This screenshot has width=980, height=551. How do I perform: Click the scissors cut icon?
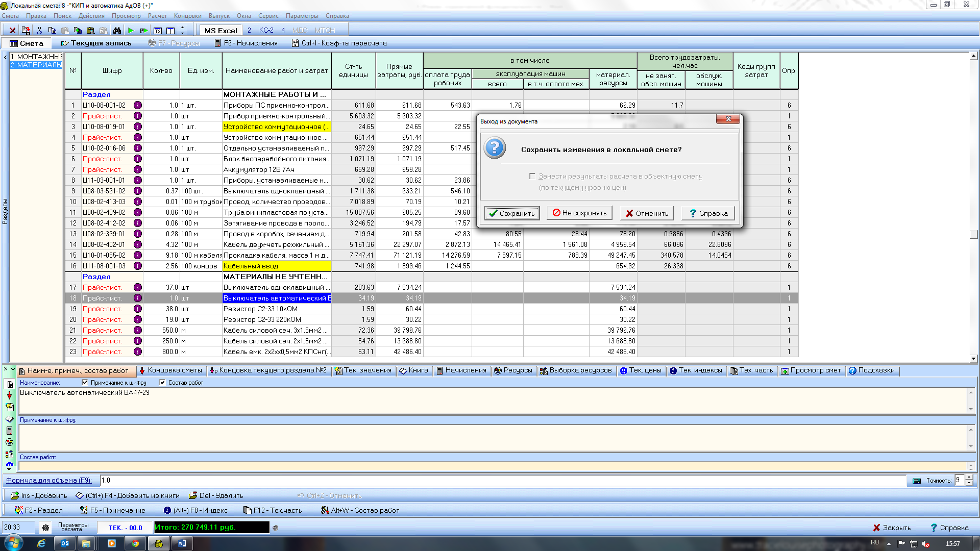click(x=39, y=31)
